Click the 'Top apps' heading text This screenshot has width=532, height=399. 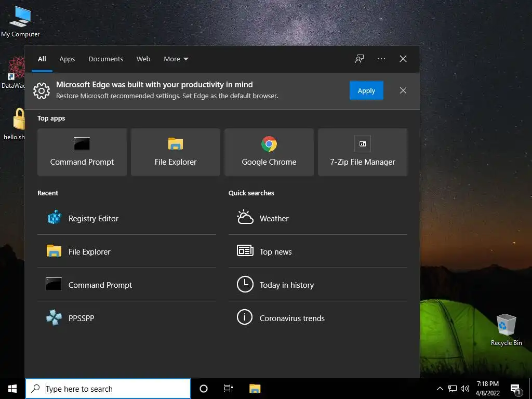[x=51, y=118]
